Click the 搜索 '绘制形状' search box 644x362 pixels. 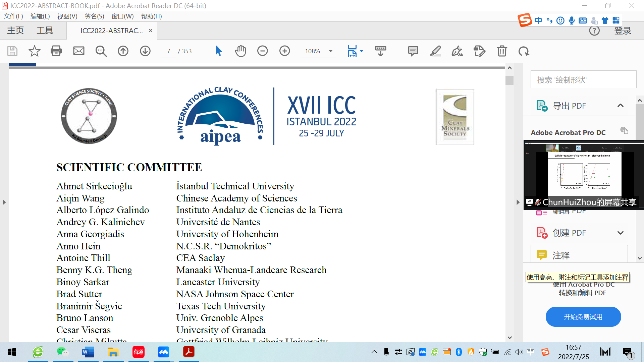tap(583, 79)
